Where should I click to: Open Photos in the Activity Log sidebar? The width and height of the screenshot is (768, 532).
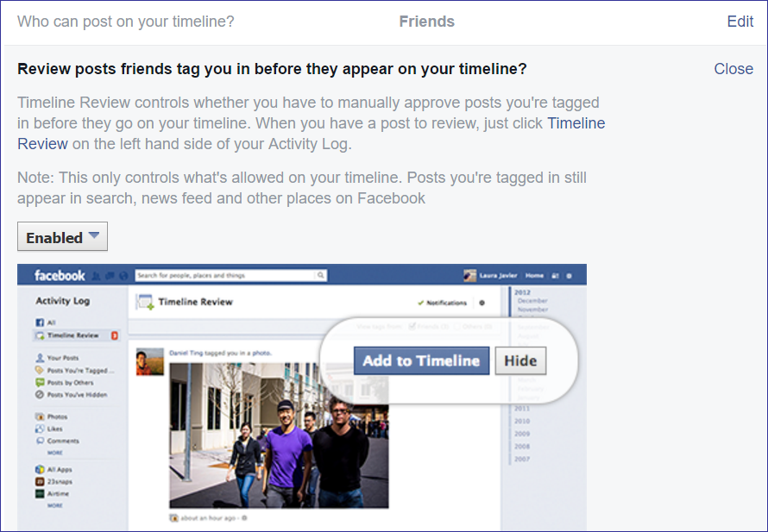(57, 416)
